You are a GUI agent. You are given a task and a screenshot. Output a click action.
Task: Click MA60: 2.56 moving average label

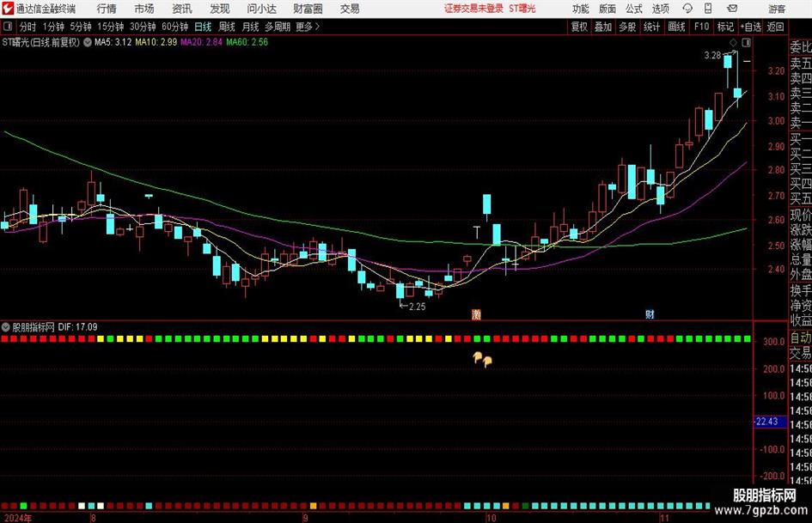(247, 42)
